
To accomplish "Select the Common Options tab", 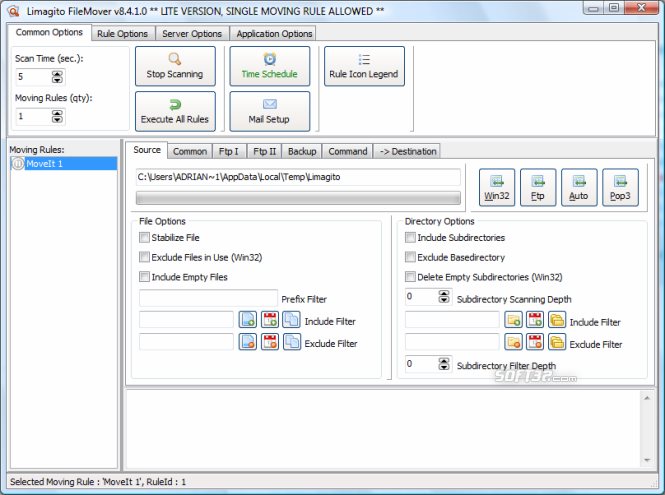I will click(x=49, y=32).
